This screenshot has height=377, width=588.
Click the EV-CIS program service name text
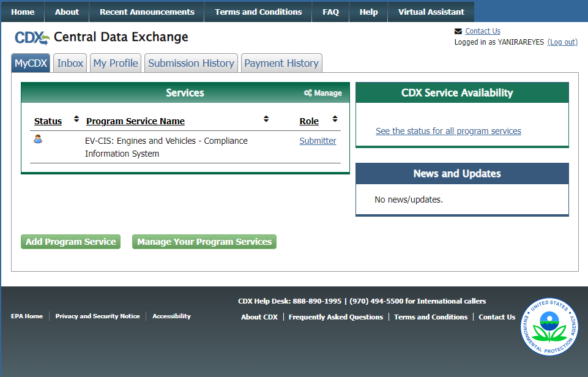[x=166, y=147]
